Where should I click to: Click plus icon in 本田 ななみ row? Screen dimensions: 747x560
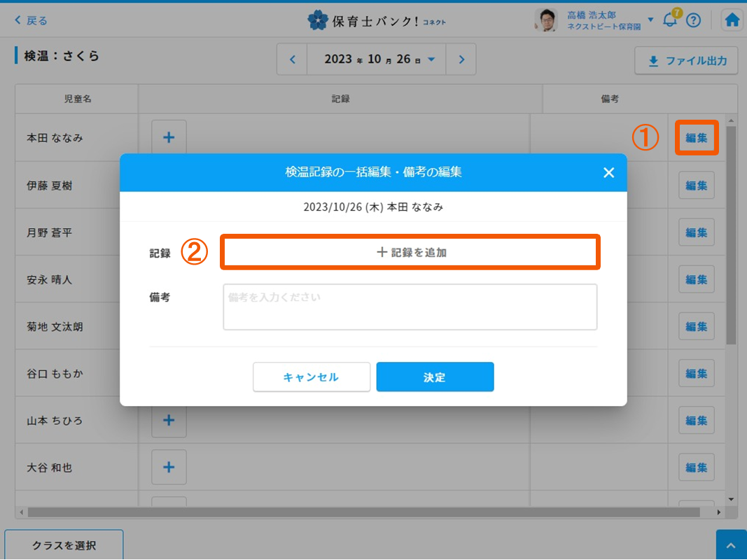tap(169, 138)
